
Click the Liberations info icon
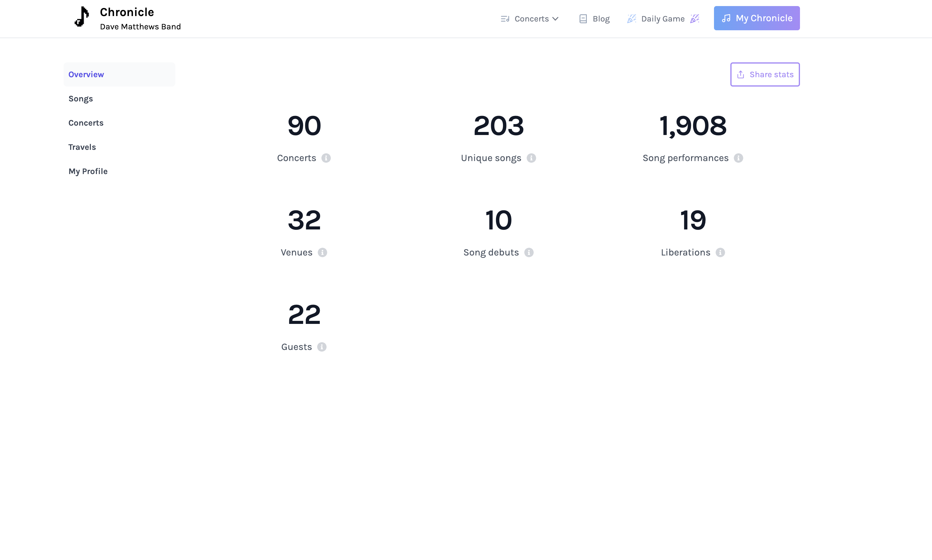720,252
